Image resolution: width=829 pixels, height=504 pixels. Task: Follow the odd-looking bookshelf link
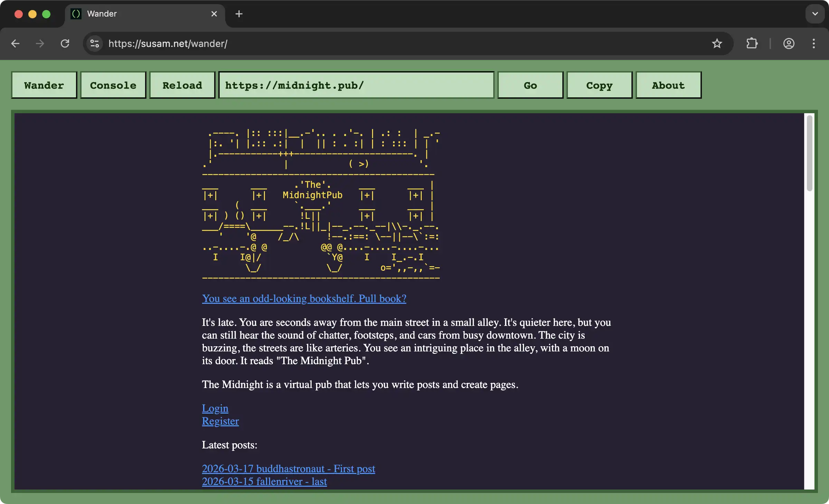tap(304, 299)
